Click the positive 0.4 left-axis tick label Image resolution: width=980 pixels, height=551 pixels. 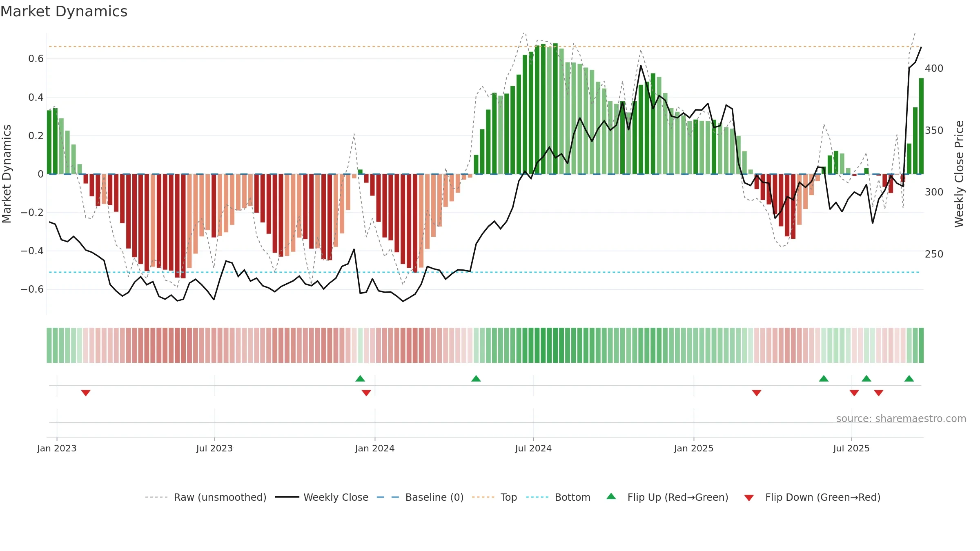[x=36, y=97]
